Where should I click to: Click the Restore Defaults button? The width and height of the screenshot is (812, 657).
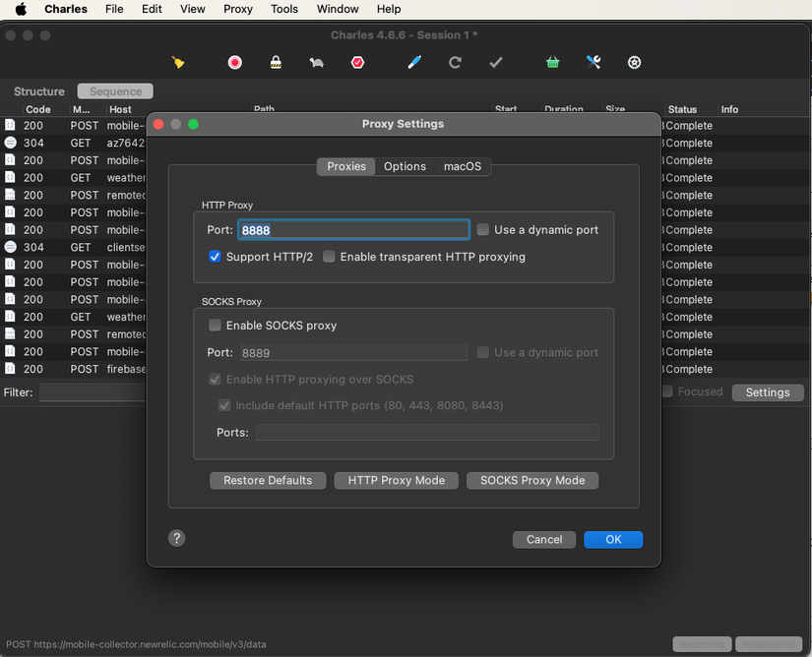point(268,480)
